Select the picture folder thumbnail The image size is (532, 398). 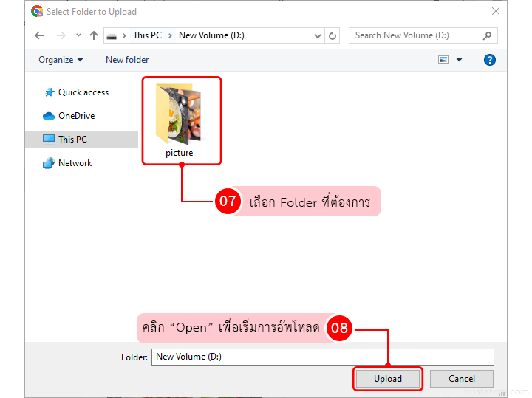(179, 114)
